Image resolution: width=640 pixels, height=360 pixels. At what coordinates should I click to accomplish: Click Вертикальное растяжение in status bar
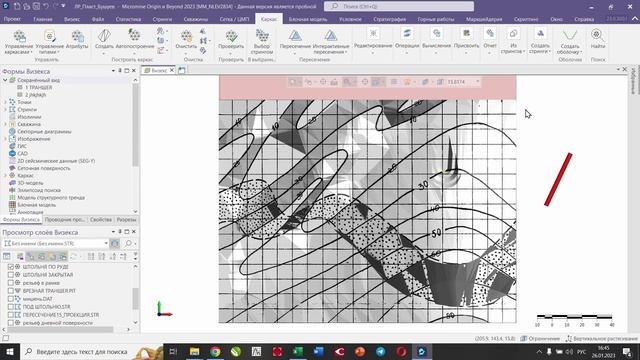(602, 339)
